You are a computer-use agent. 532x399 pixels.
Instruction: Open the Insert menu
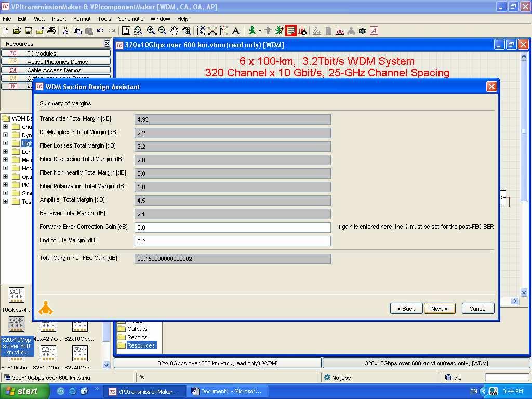[x=59, y=19]
